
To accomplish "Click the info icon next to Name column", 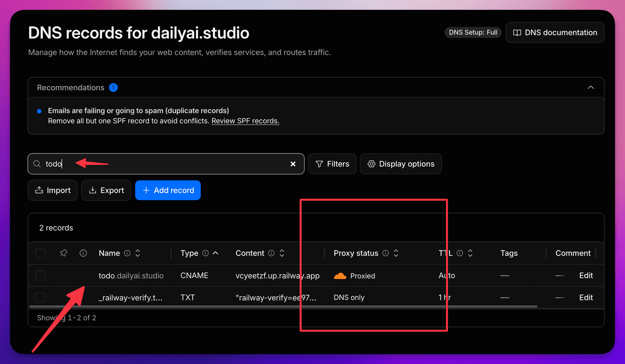I will [x=127, y=253].
